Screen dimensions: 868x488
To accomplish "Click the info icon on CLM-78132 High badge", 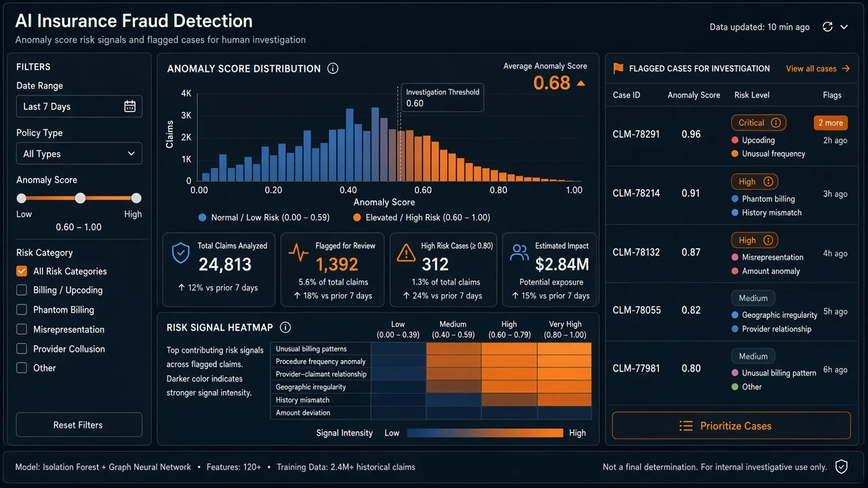I will (768, 240).
